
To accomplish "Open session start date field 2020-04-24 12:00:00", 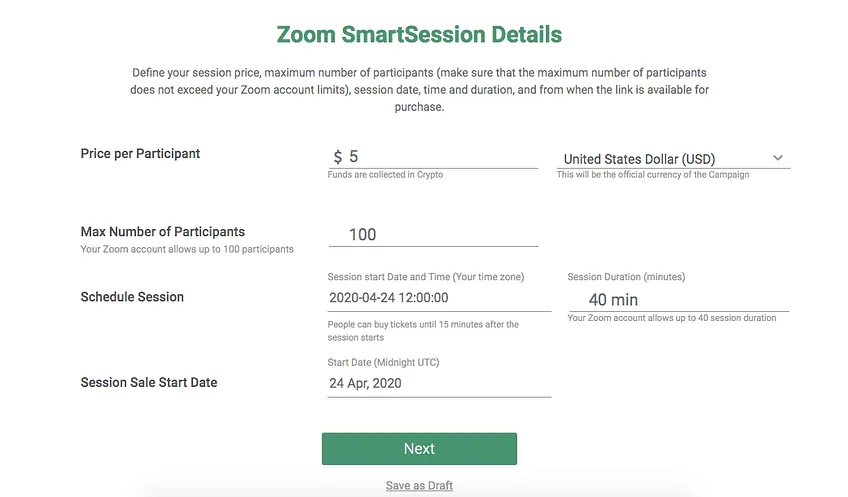I will click(439, 298).
